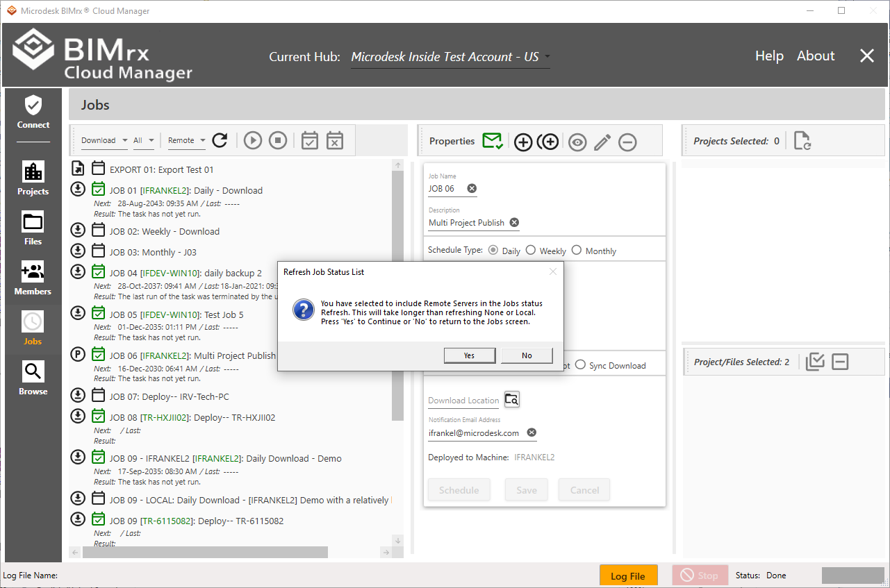Click Yes in the Refresh dialog
The width and height of the screenshot is (890, 588).
(x=470, y=355)
